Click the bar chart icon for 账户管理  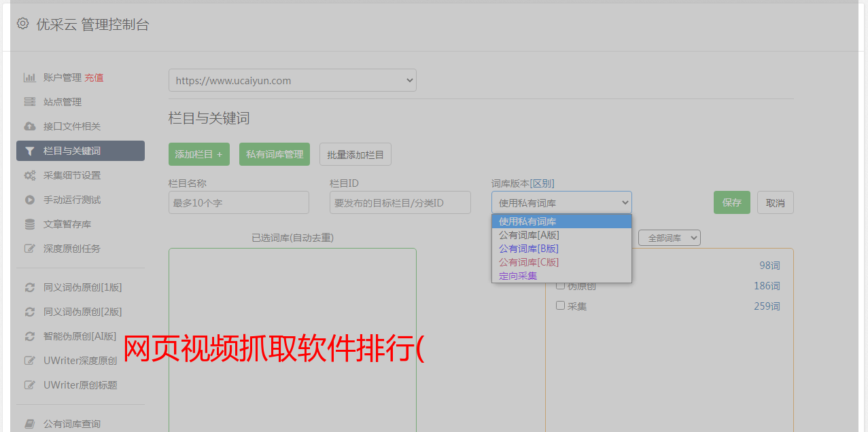pyautogui.click(x=30, y=77)
